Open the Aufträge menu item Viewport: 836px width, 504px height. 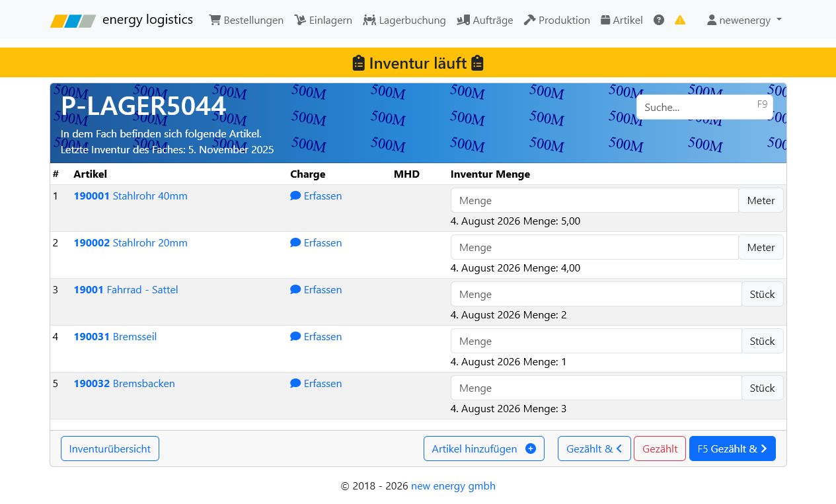click(x=484, y=20)
